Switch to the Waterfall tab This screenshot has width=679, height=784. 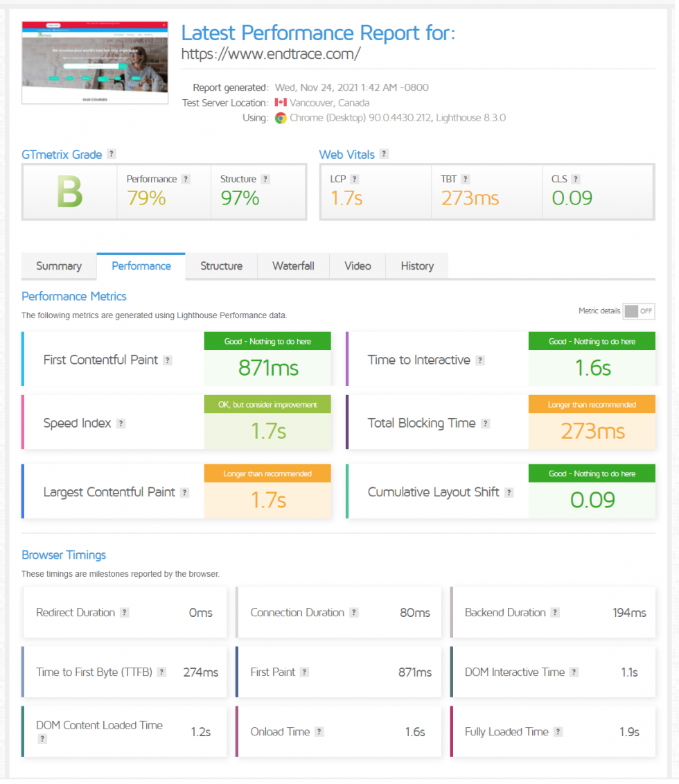[x=293, y=265]
